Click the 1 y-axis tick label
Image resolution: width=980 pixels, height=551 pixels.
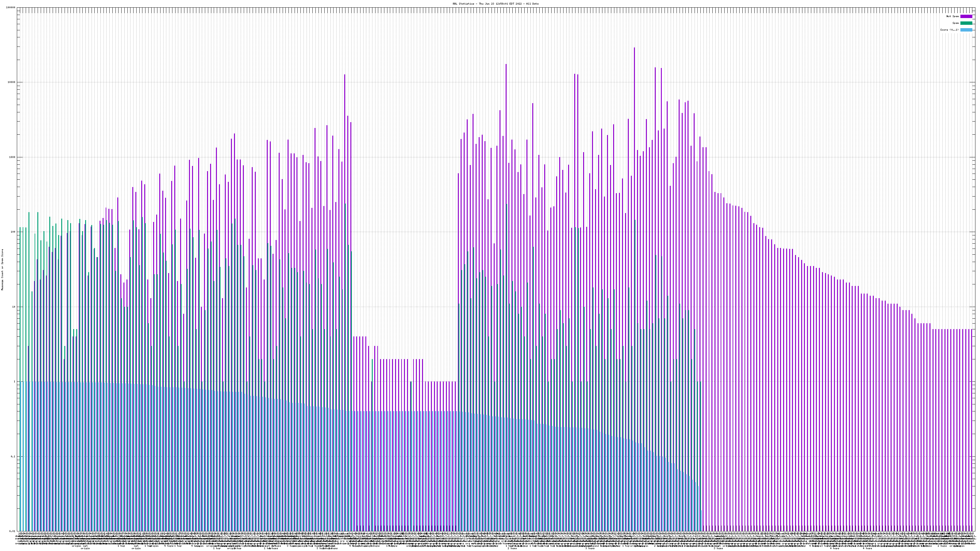point(15,382)
